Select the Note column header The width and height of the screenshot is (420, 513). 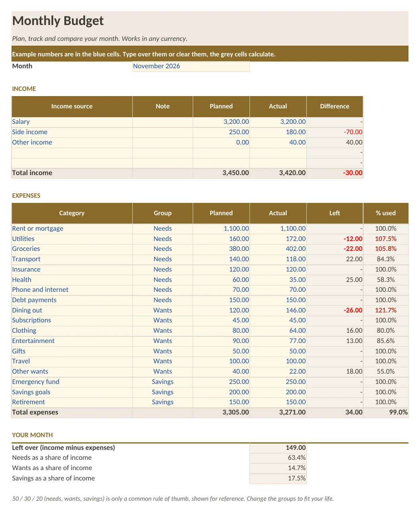point(163,106)
